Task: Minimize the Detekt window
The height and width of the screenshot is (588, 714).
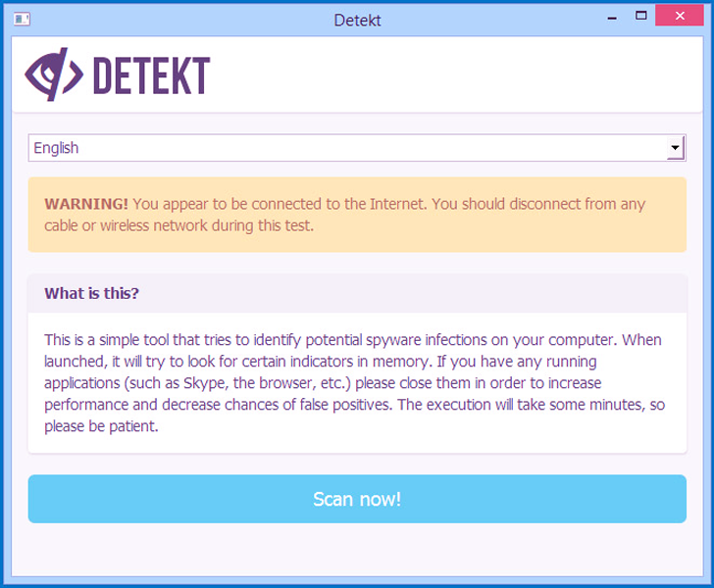Action: tap(612, 18)
